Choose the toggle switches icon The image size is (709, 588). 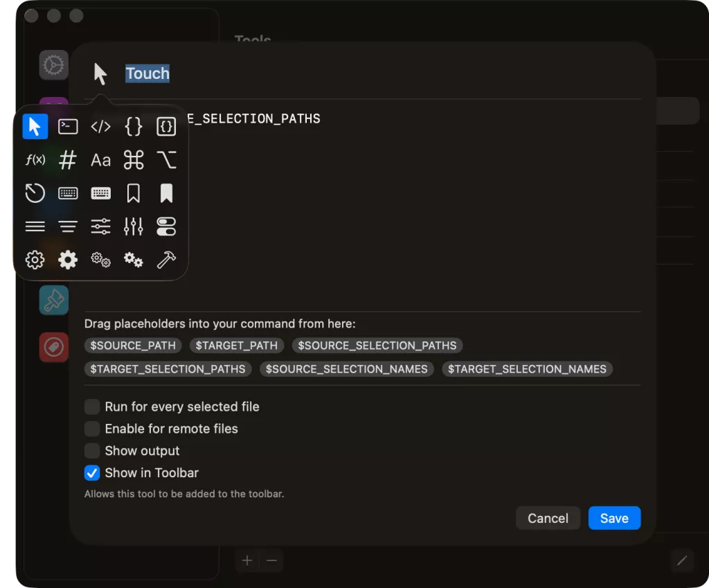click(166, 226)
